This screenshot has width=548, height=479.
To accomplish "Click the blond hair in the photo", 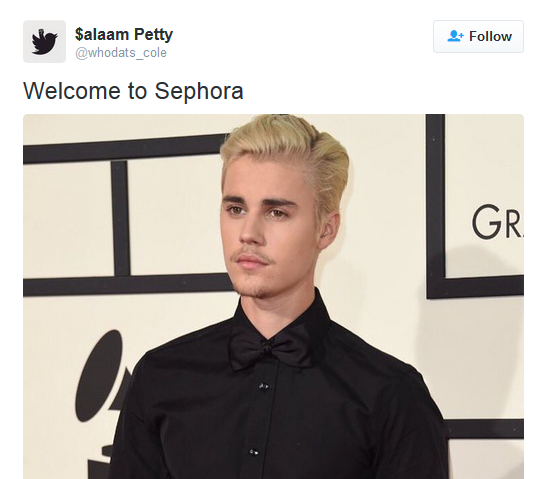I will point(285,154).
